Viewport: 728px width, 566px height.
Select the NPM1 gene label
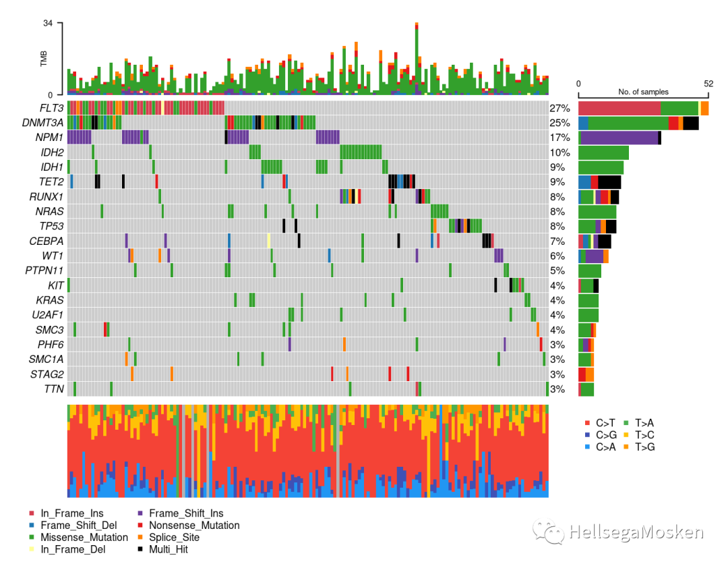point(49,138)
